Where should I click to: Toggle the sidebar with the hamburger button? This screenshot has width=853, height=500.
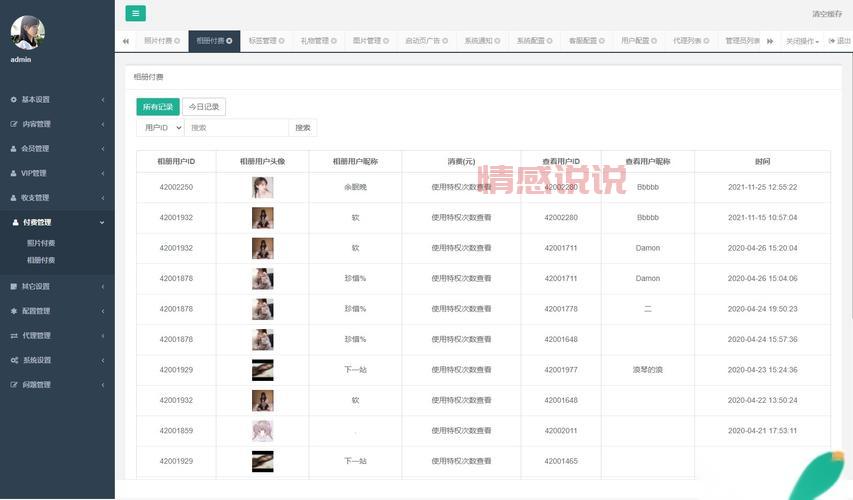[135, 13]
